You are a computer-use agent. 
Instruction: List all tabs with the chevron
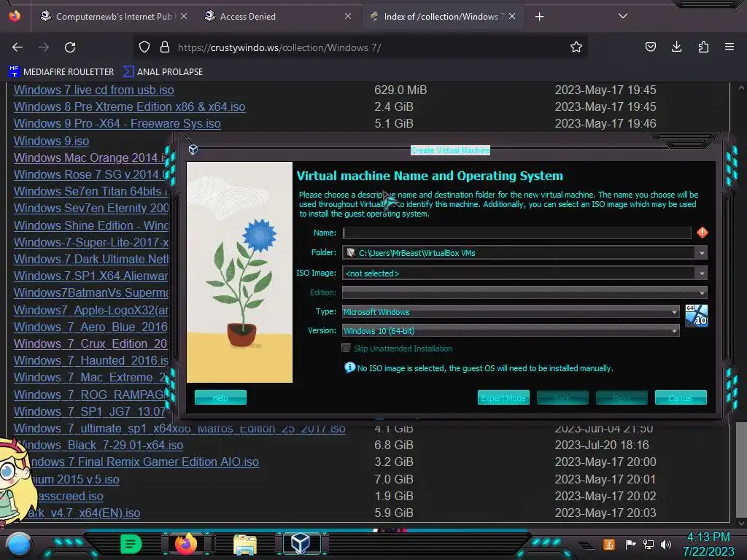pyautogui.click(x=623, y=16)
